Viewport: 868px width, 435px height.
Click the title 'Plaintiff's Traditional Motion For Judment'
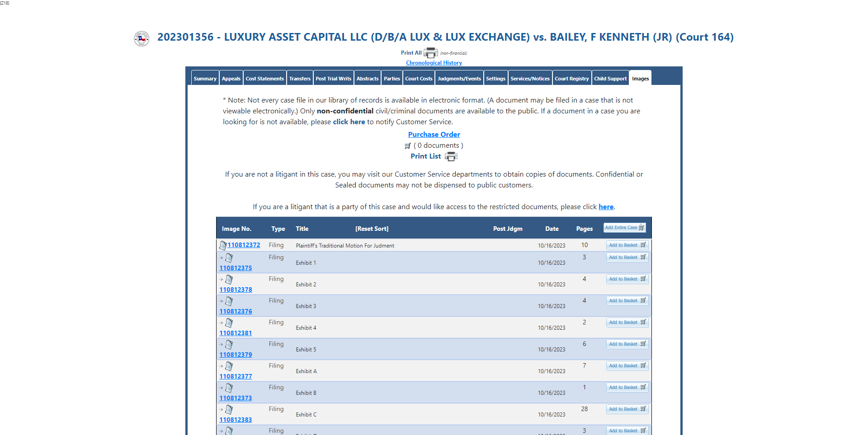coord(345,246)
